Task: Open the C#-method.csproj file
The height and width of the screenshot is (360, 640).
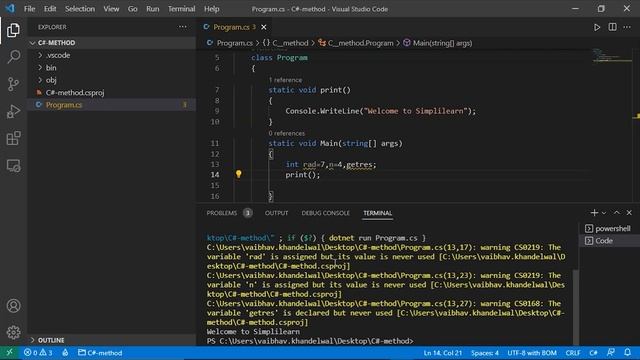Action: 111,93
